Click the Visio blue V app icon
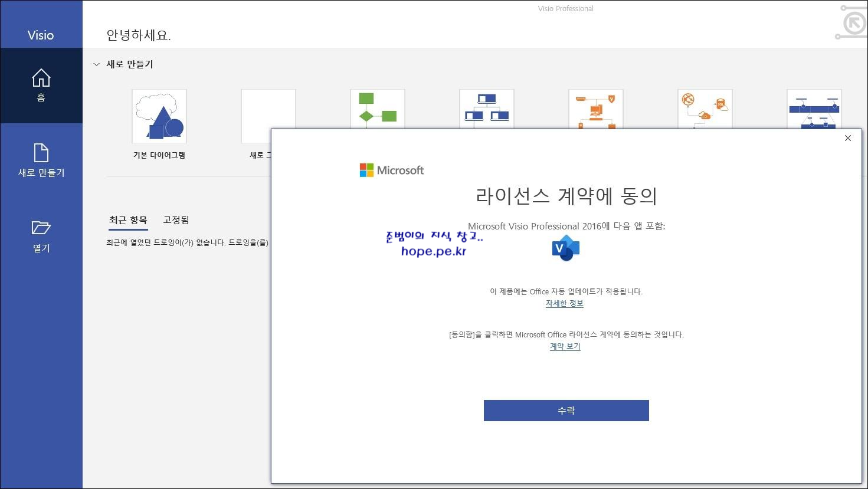This screenshot has width=868, height=489. pos(566,248)
